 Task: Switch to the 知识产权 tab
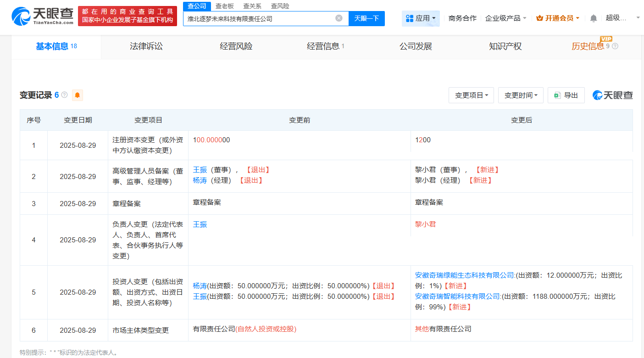[505, 46]
